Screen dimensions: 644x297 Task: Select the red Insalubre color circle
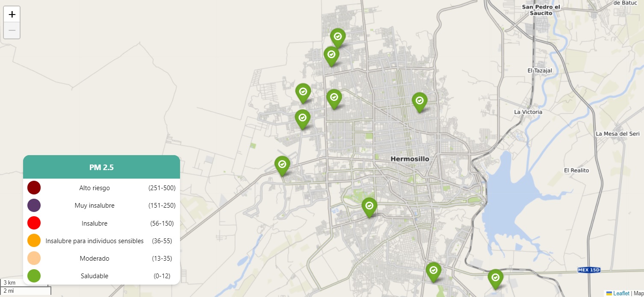pos(34,223)
